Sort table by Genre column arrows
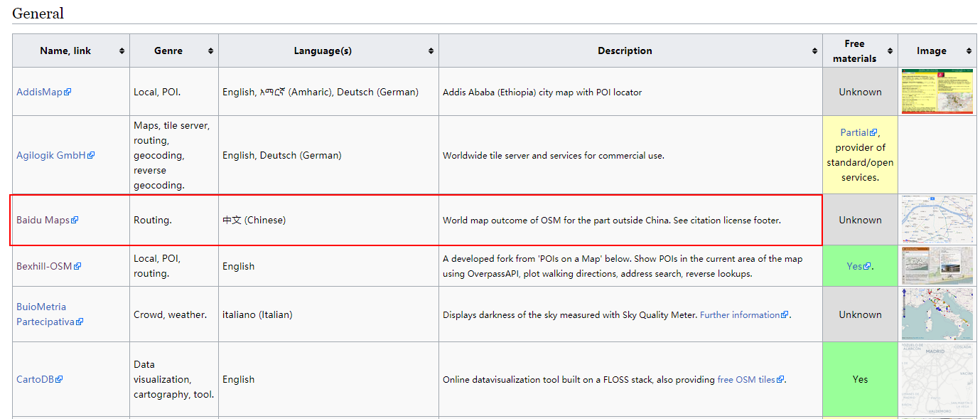 (211, 51)
